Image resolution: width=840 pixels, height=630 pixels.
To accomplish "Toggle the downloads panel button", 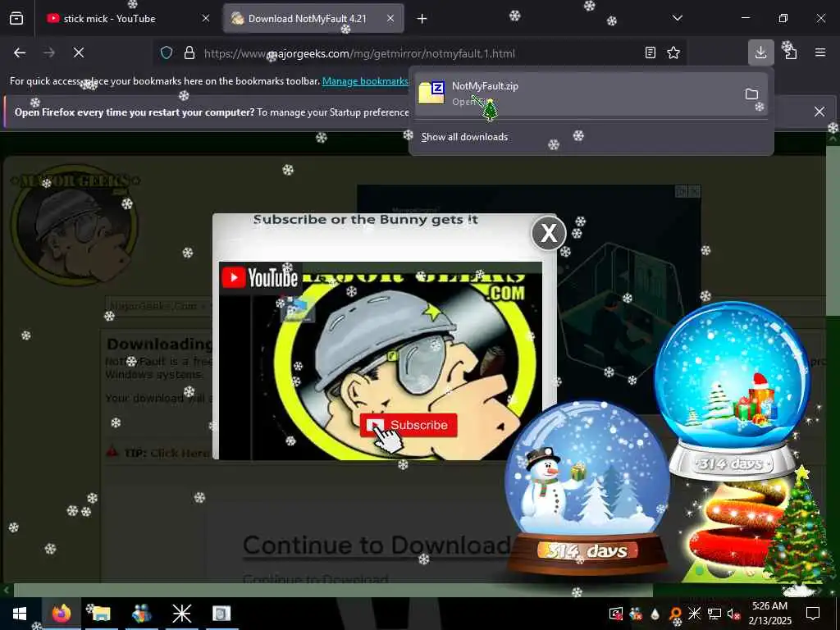I will point(760,52).
